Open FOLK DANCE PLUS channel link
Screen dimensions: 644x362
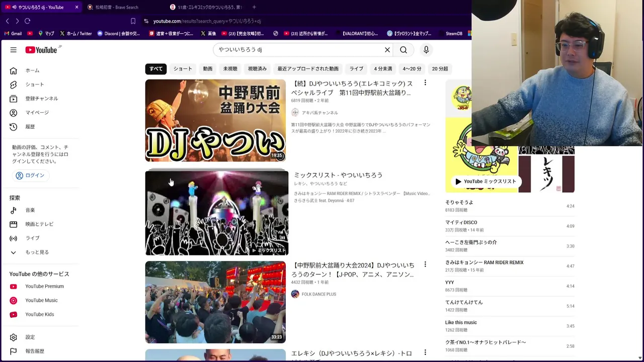319,294
